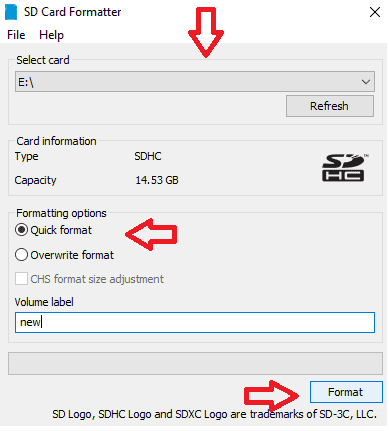The width and height of the screenshot is (389, 431).
Task: Click the red arrow pointing to Format
Action: 271,396
